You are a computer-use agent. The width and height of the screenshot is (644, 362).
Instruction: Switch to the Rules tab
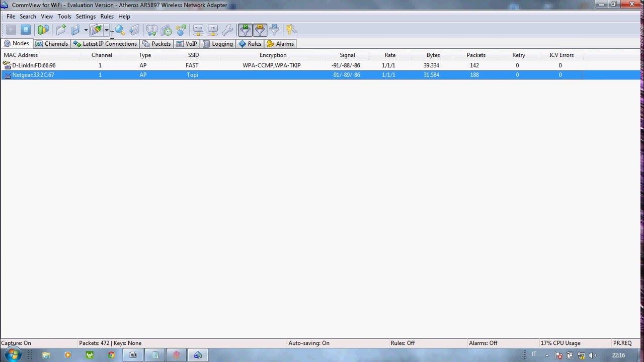[x=250, y=44]
